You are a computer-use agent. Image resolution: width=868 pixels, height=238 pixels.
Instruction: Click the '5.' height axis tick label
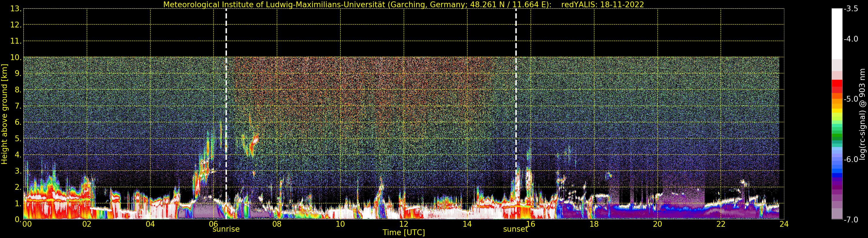point(18,139)
